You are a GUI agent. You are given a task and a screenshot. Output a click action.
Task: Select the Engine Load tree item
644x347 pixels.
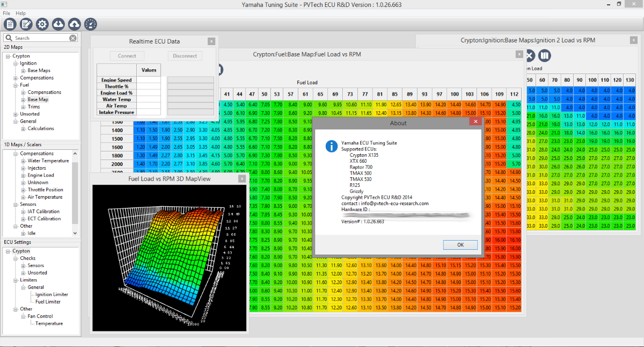[41, 175]
